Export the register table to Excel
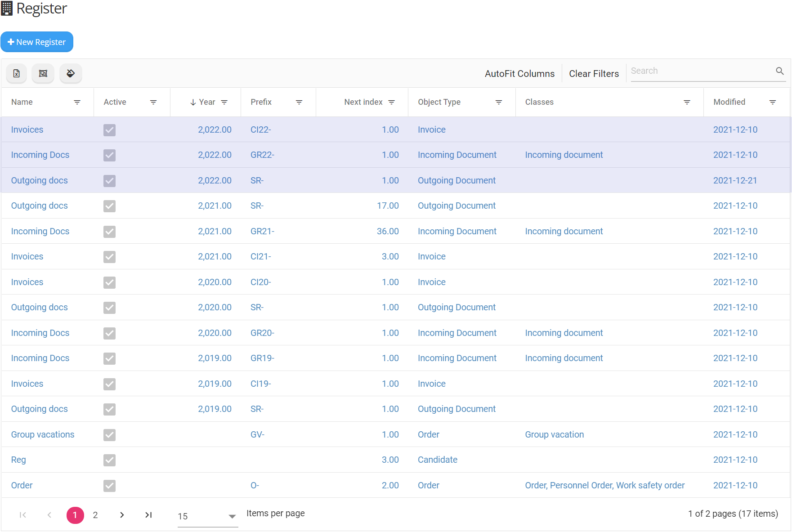The width and height of the screenshot is (792, 532). click(x=16, y=73)
